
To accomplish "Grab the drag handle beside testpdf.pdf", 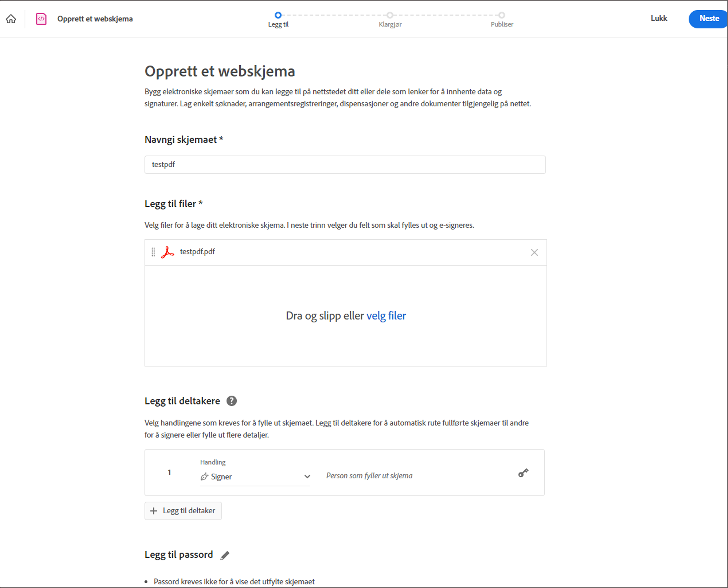I will (153, 252).
